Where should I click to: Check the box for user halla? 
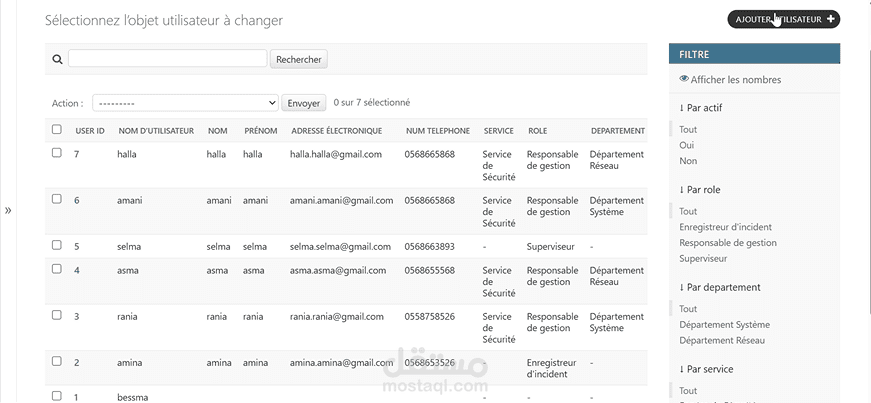coord(57,153)
